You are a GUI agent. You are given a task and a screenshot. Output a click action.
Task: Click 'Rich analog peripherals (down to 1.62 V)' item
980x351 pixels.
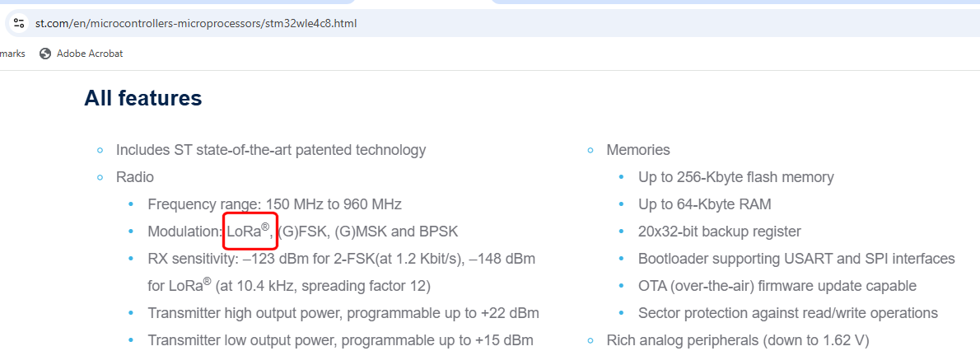point(737,340)
